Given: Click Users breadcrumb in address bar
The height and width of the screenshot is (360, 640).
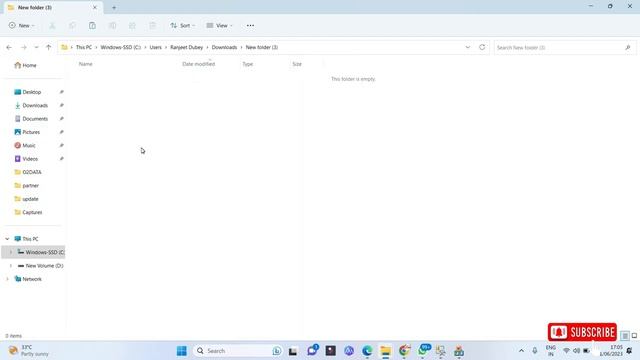Looking at the screenshot, I should tap(156, 47).
